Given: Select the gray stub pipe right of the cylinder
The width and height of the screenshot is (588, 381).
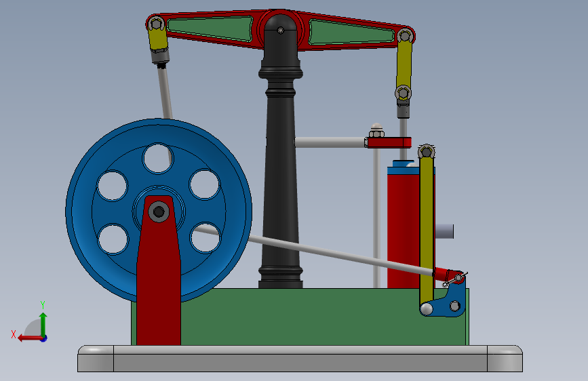Looking at the screenshot, I should 444,231.
